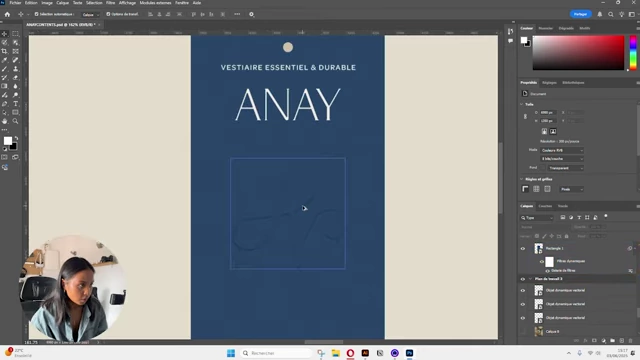Open the Pixels ruler units dropdown
640x360 pixels.
tap(571, 189)
